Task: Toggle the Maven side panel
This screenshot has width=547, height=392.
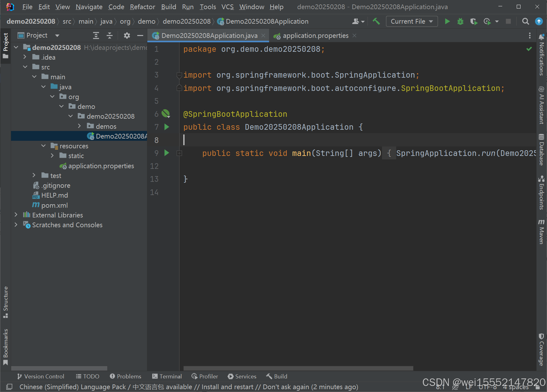Action: tap(541, 231)
